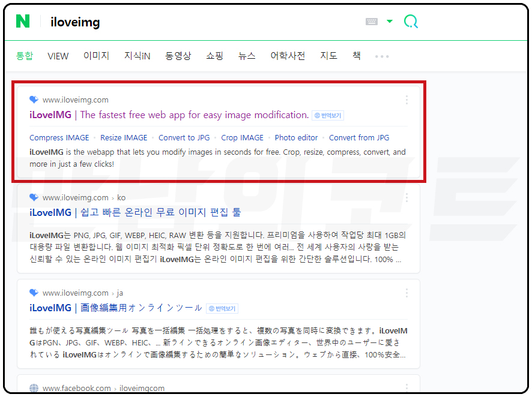Switch to the VIEW tab
The image size is (532, 397).
[58, 56]
